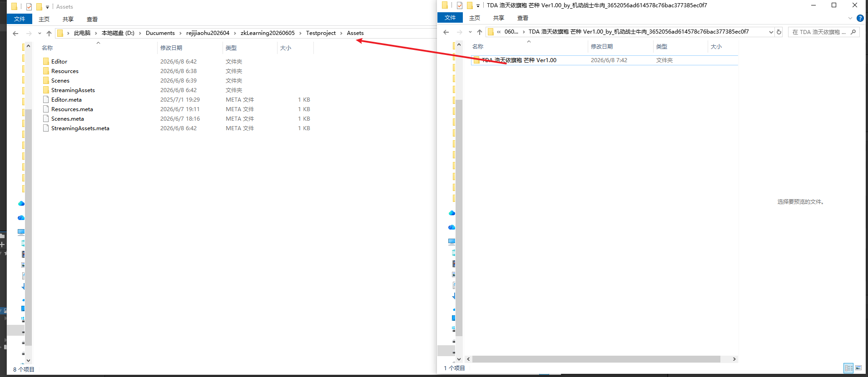Click navigation pane scroll-up arrow in Assets window
Image resolution: width=868 pixels, height=377 pixels.
point(28,46)
